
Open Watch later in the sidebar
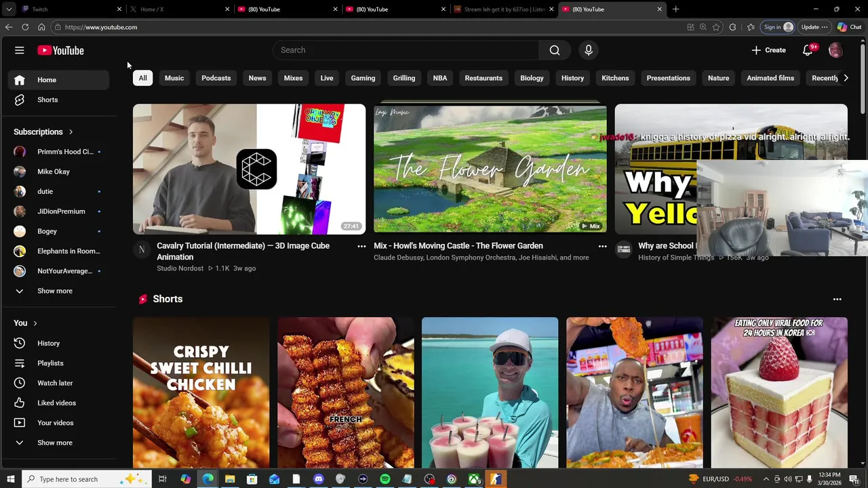[59, 383]
